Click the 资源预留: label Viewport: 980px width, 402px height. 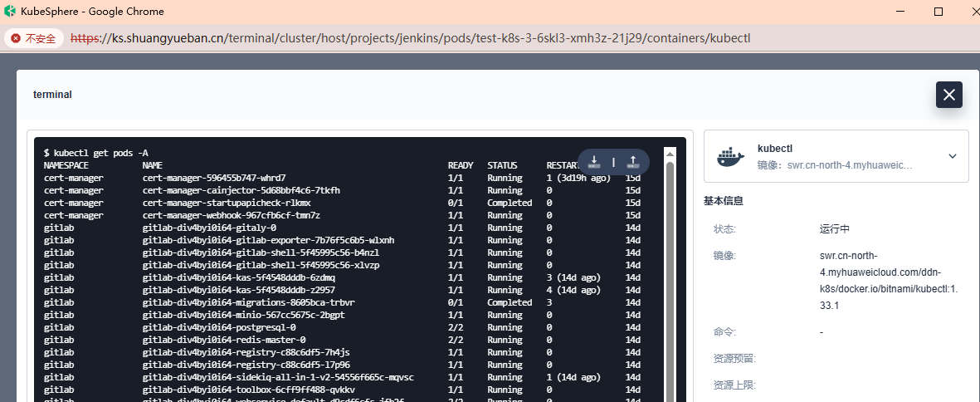click(x=735, y=359)
